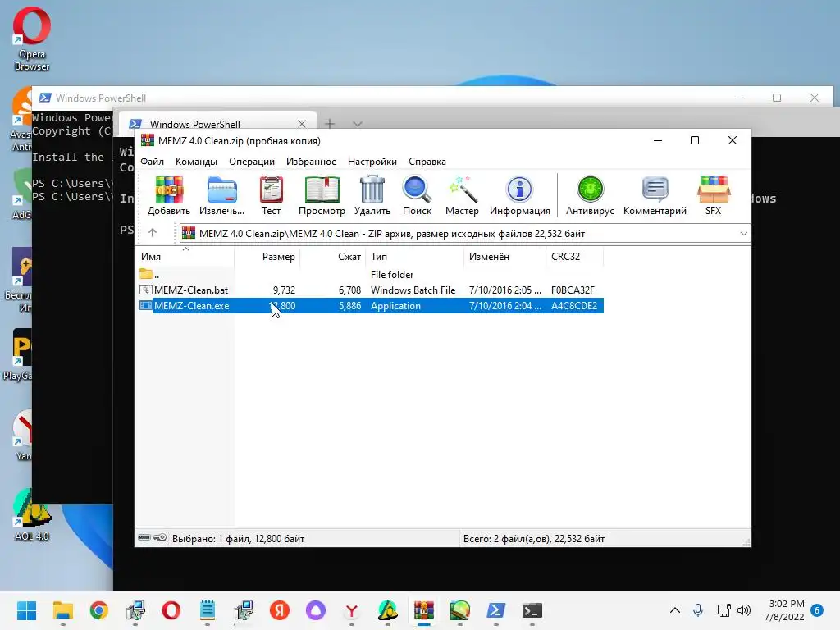840x630 pixels.
Task: Click the archive path address field
Action: [464, 234]
